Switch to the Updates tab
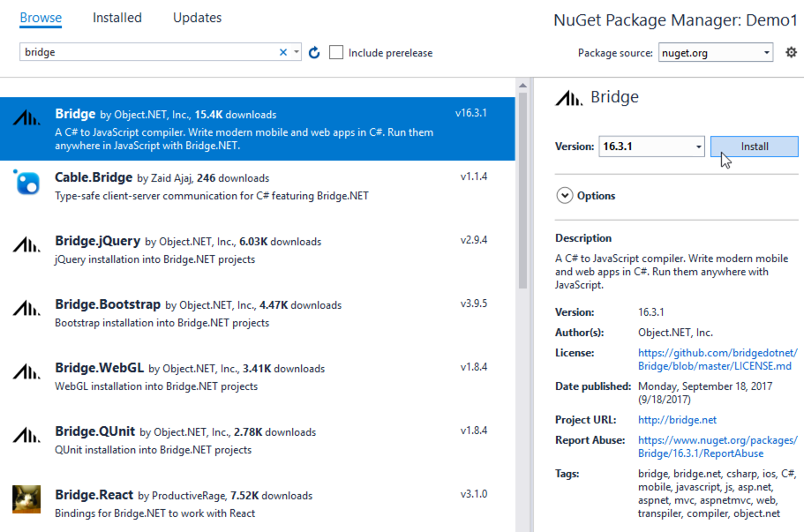This screenshot has width=804, height=532. [x=198, y=18]
